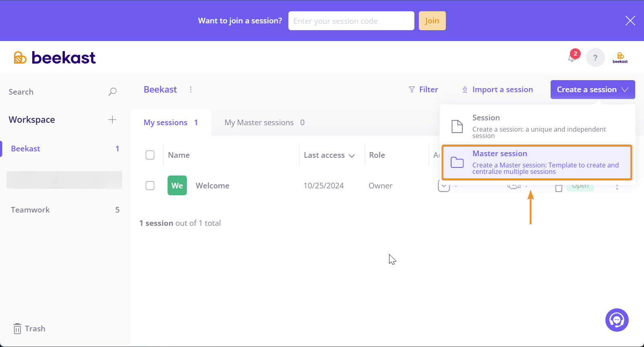Open the Beekast user profile avatar
The image size is (644, 347).
pos(620,58)
